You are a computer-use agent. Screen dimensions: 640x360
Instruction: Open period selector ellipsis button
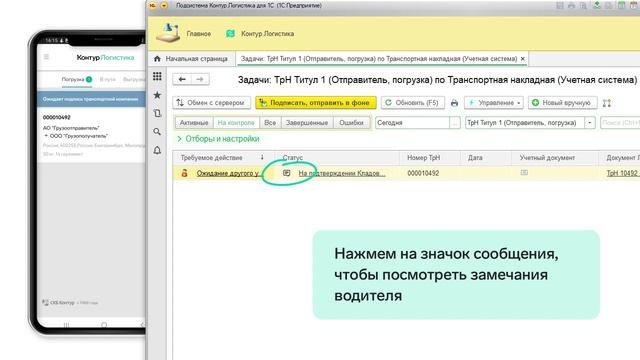click(x=455, y=122)
